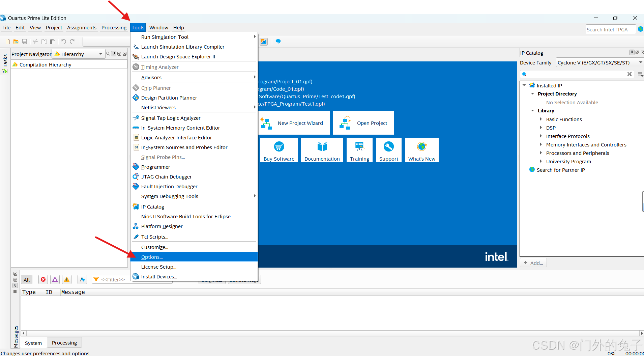Open the Hierarchy view dropdown
This screenshot has width=644, height=356.
tap(78, 54)
